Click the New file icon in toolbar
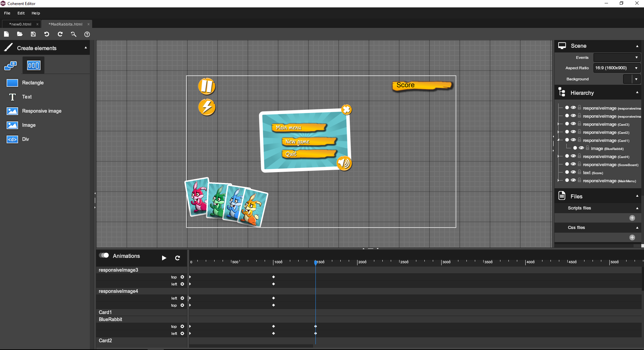The height and width of the screenshot is (350, 644). pyautogui.click(x=6, y=34)
